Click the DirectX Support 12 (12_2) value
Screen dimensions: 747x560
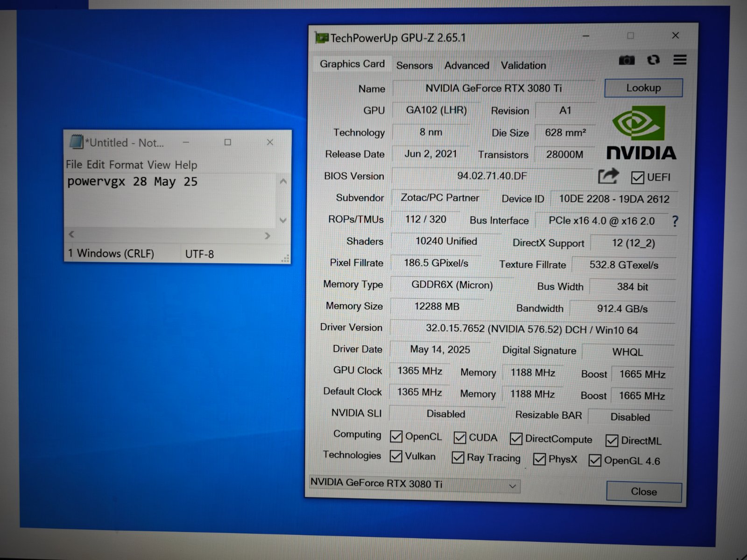[633, 243]
